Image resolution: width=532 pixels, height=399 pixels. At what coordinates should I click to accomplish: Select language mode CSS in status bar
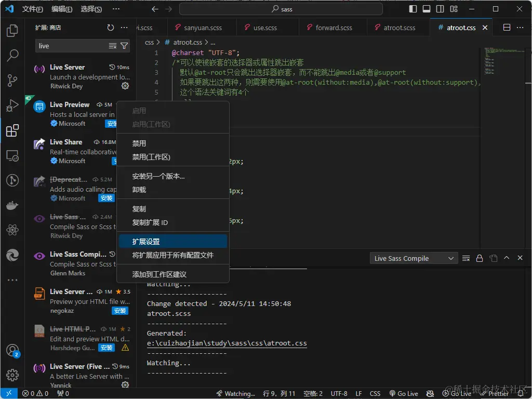pos(375,394)
